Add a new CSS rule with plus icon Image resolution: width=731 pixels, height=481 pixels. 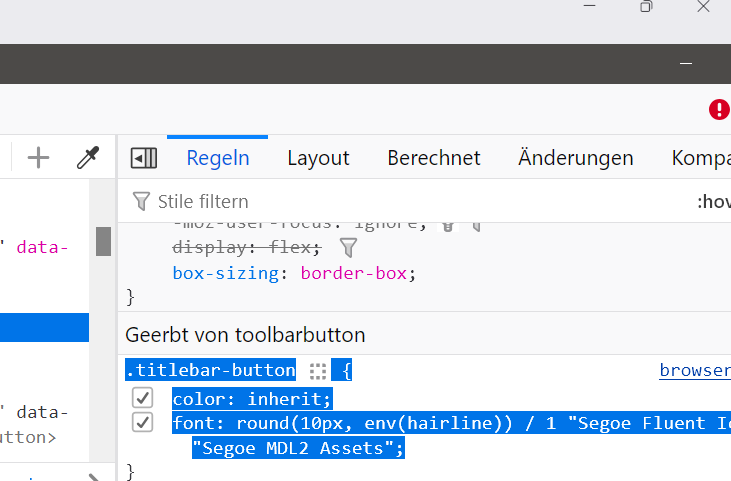[38, 158]
